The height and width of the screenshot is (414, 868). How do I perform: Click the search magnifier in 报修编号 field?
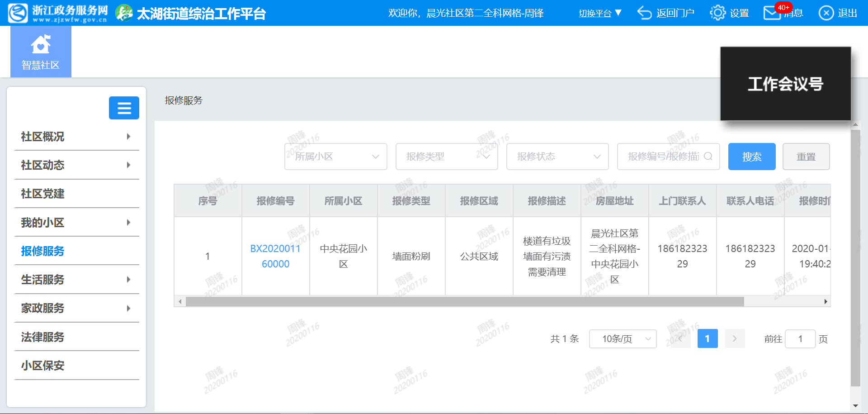coord(708,156)
